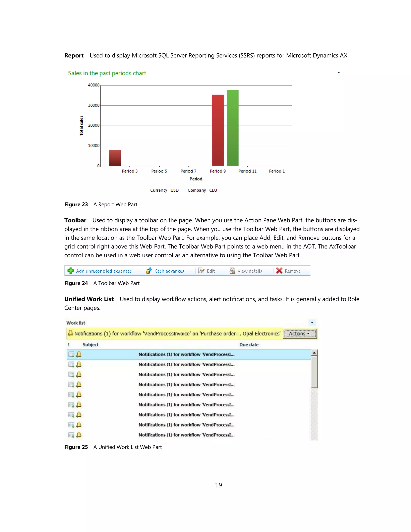Open the Work list web part dropdown arrow

312,323
